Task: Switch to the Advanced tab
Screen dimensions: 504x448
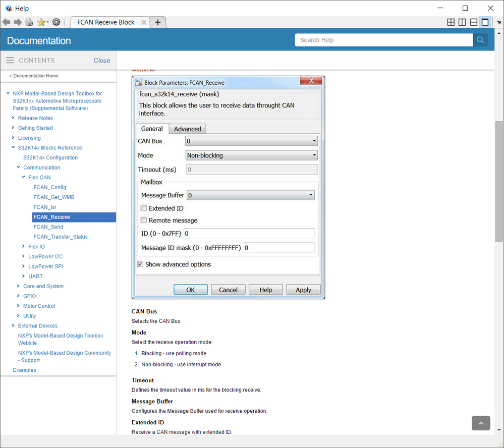Action: (x=187, y=129)
